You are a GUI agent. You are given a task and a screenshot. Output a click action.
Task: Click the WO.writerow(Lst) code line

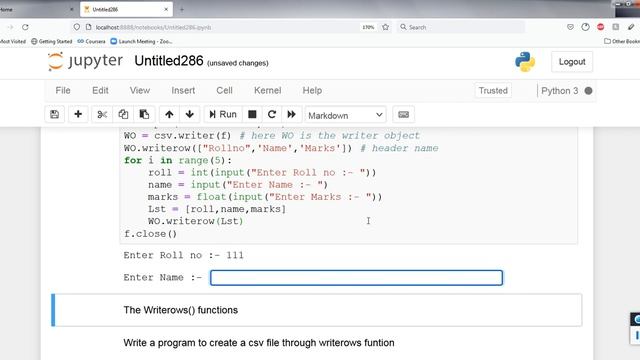pos(196,221)
